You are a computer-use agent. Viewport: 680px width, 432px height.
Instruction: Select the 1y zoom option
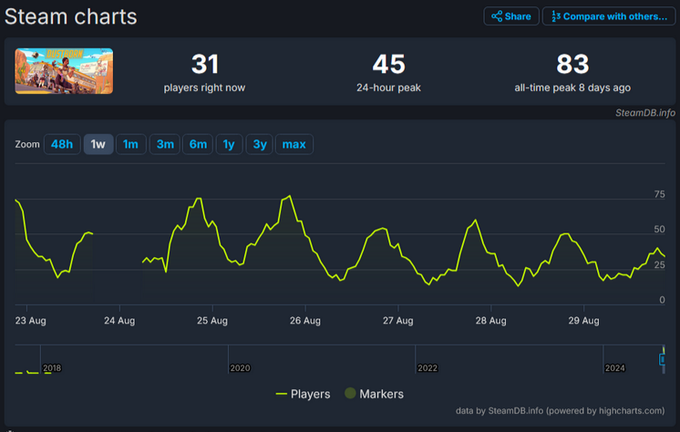pos(229,145)
